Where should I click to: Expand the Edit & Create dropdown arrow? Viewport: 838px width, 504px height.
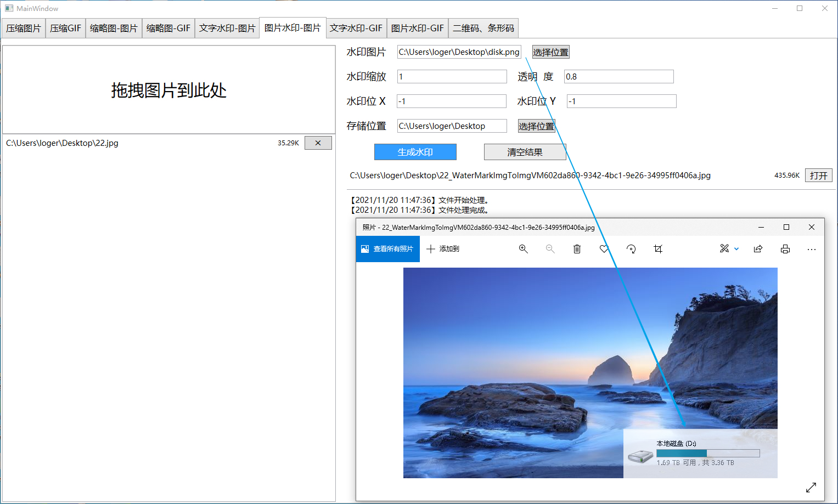[736, 249]
